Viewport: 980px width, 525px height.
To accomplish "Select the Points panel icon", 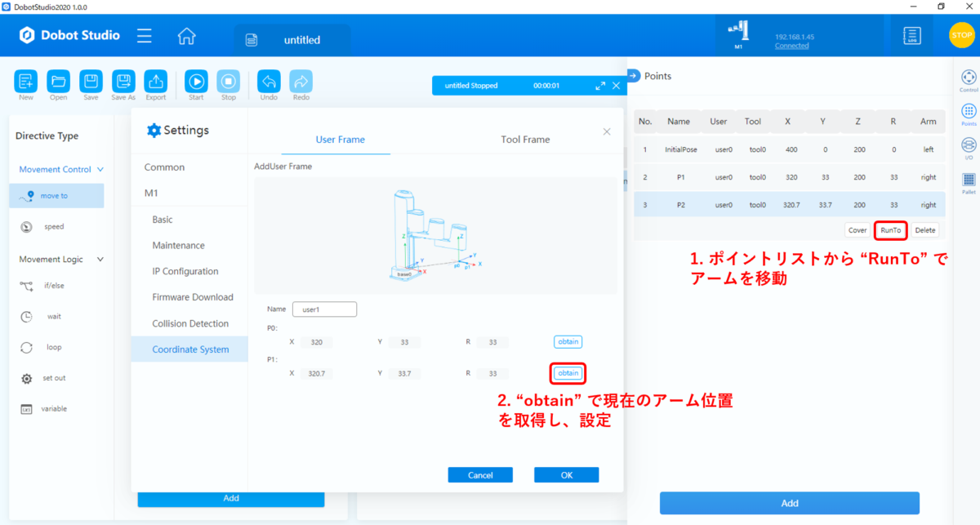I will [968, 110].
